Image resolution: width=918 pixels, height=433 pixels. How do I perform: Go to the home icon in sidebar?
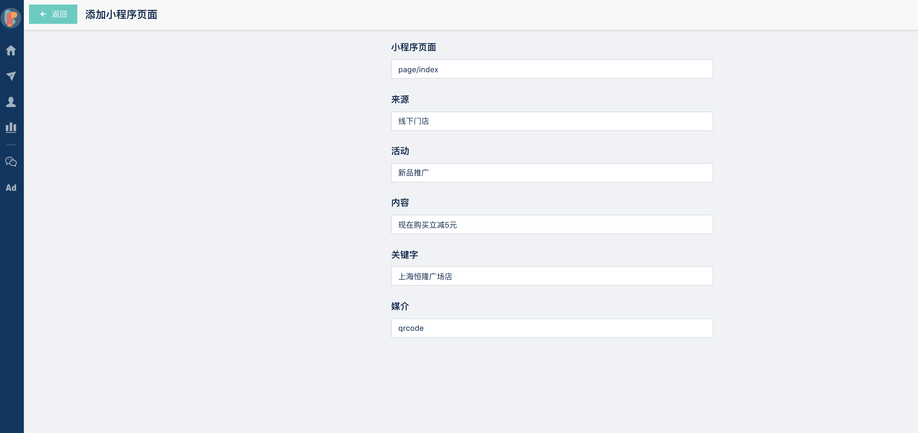[11, 50]
